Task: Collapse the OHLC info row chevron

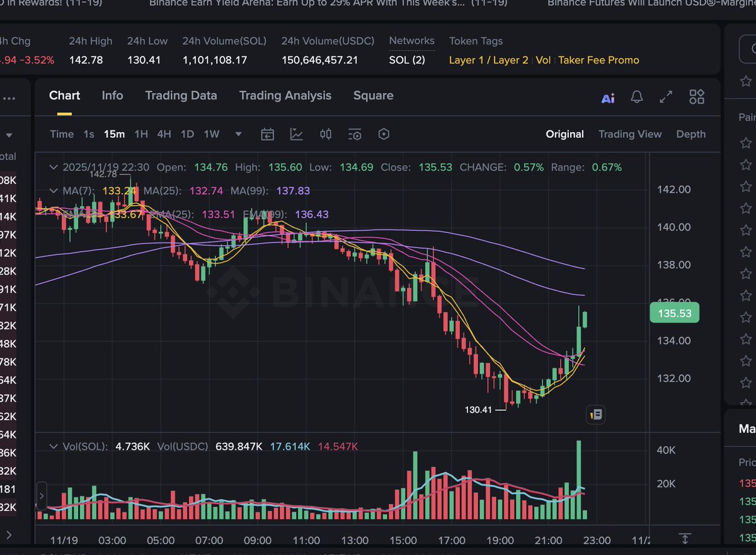Action: [54, 167]
